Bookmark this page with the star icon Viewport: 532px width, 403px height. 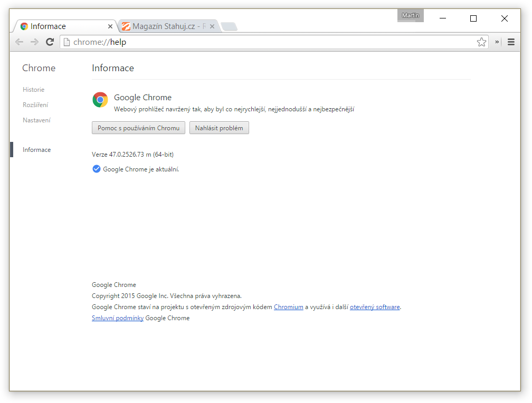pyautogui.click(x=481, y=42)
